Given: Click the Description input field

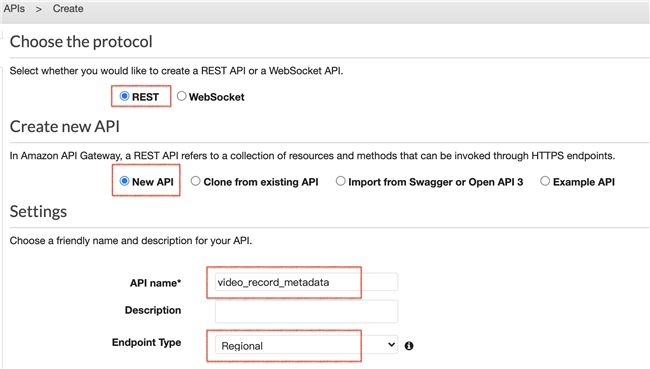Looking at the screenshot, I should 306,311.
